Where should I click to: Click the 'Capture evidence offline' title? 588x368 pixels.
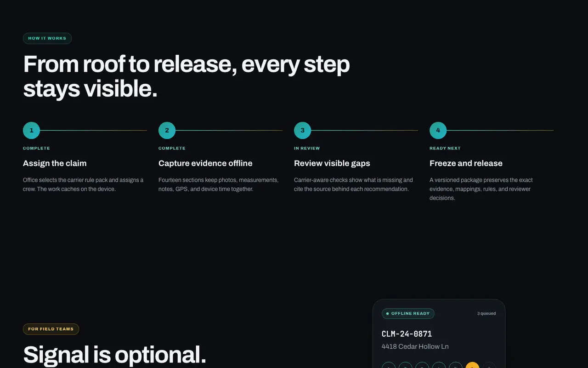[205, 163]
